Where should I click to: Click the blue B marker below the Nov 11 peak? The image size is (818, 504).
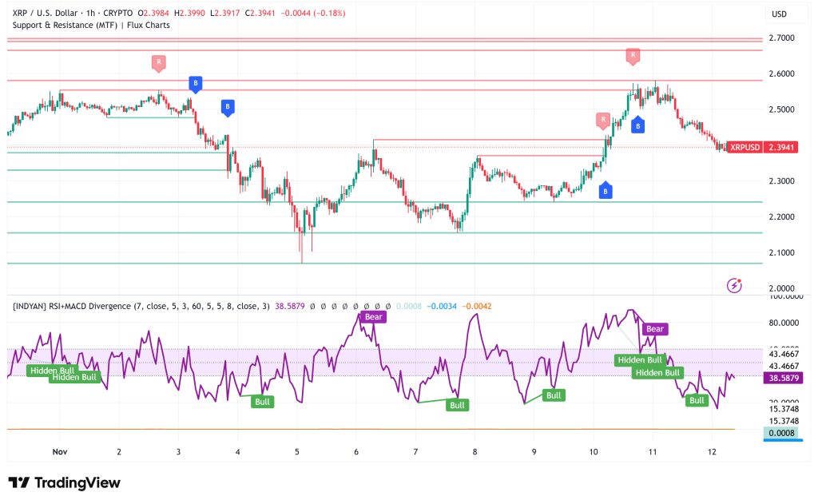[x=637, y=125]
